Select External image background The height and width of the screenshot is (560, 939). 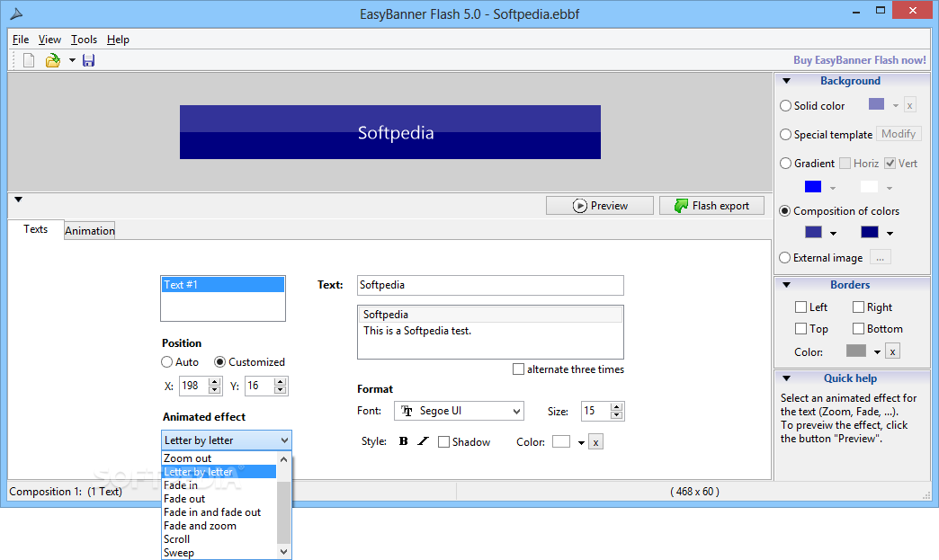tap(784, 258)
